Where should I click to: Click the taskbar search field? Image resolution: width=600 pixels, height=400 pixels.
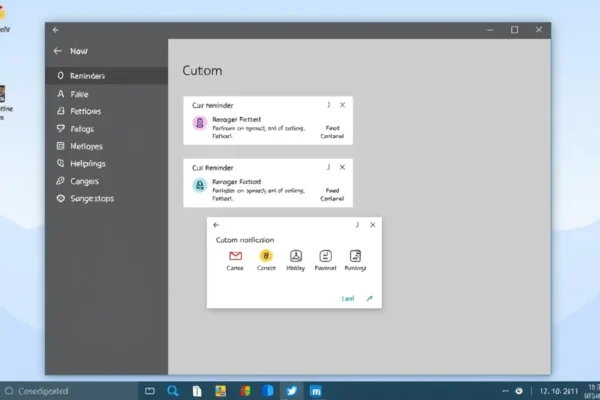tap(70, 391)
